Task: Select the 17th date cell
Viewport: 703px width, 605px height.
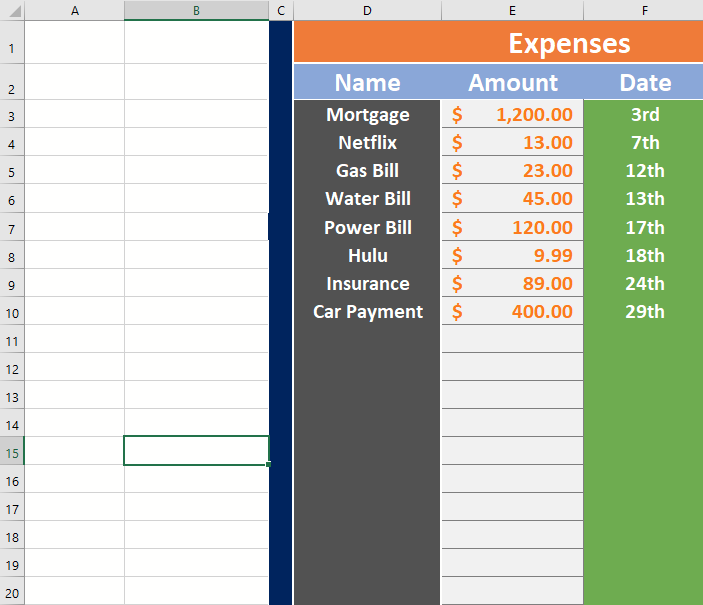Action: (643, 227)
